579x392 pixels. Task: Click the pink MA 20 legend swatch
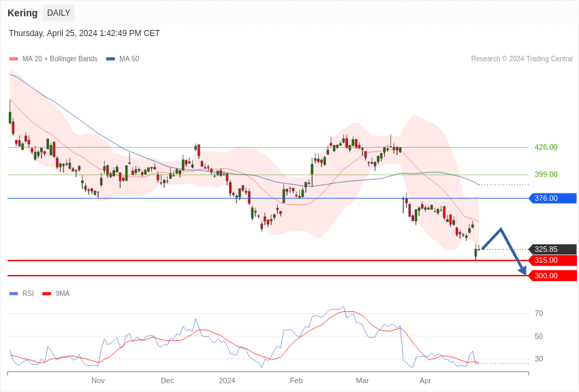(x=13, y=59)
